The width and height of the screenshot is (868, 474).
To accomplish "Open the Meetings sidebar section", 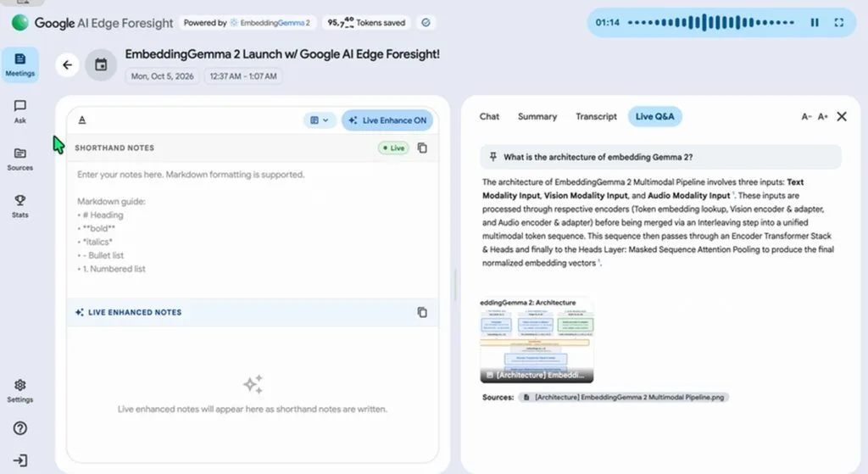I will coord(20,64).
